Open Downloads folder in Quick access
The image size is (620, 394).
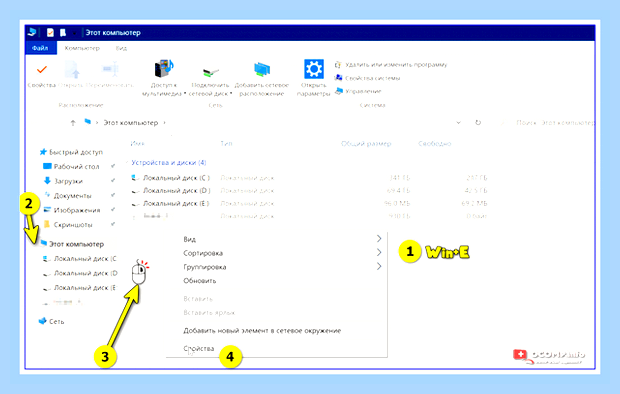[68, 181]
